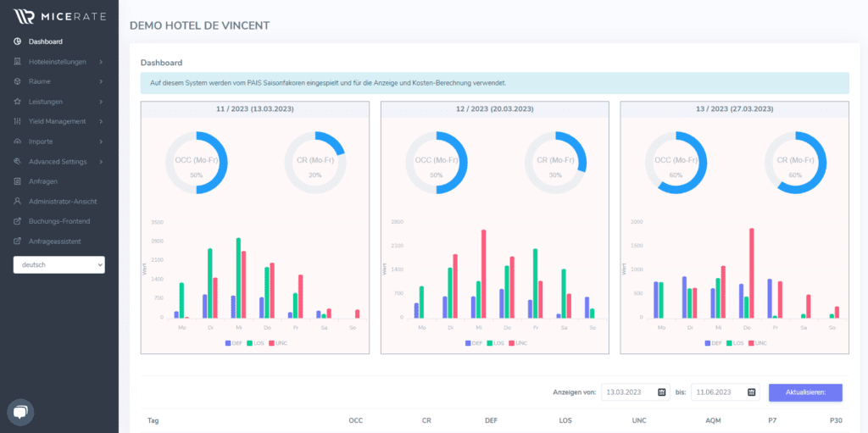
Task: Click the Buchungs-Frontend external link icon
Action: (x=17, y=221)
